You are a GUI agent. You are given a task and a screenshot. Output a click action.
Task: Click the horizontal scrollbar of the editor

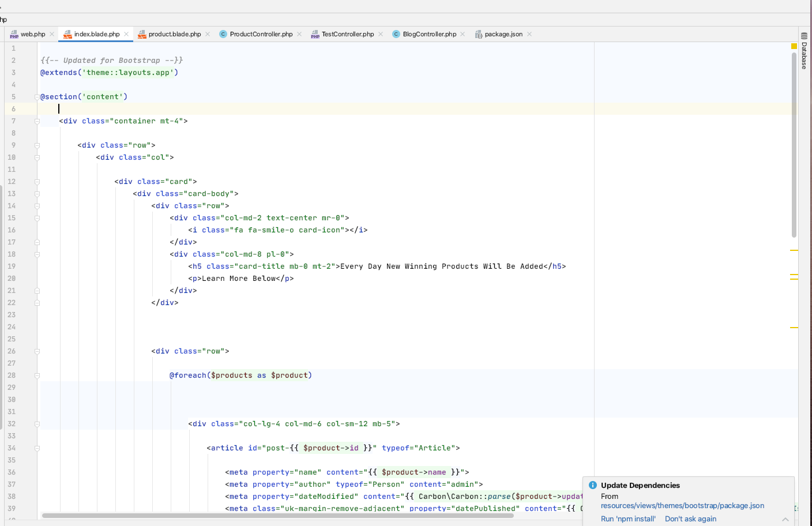(277, 515)
